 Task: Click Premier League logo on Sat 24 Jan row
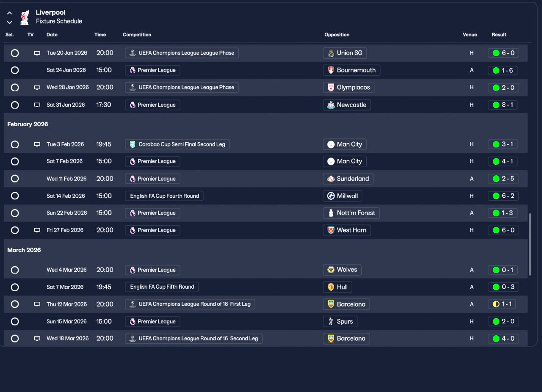[x=133, y=70]
